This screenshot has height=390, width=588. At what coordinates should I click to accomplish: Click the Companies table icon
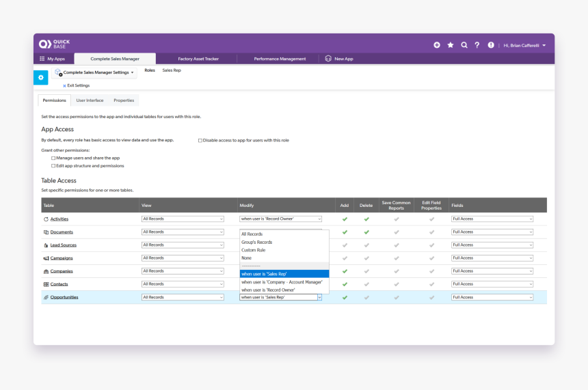pos(46,271)
